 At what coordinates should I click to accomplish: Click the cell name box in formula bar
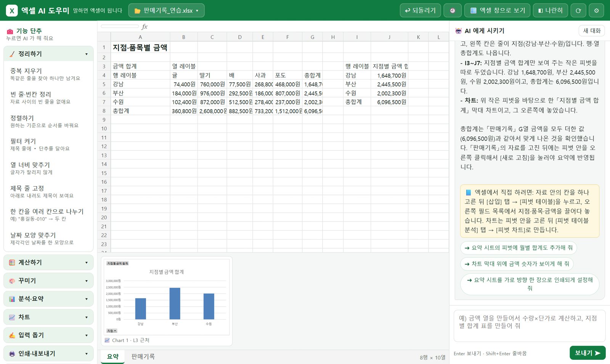tap(120, 27)
